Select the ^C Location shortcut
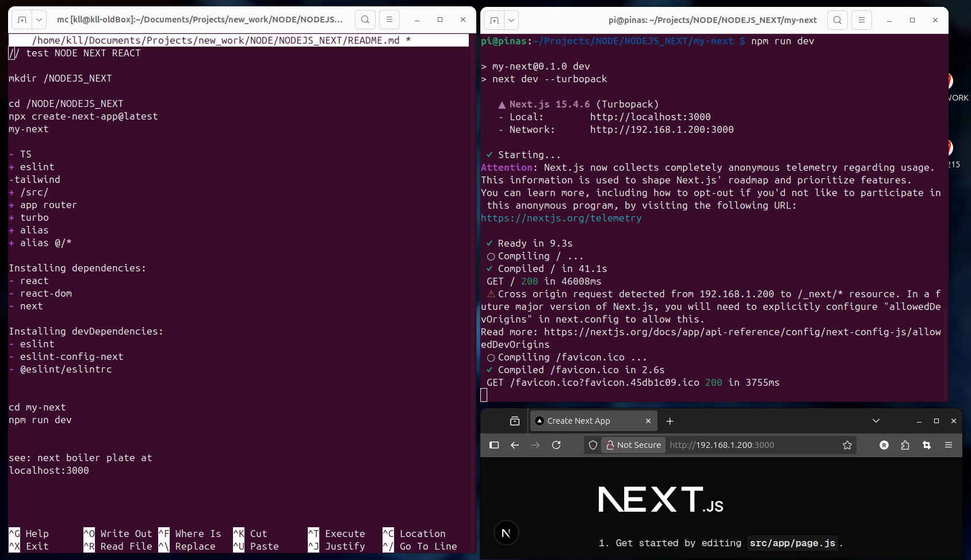 tap(414, 534)
